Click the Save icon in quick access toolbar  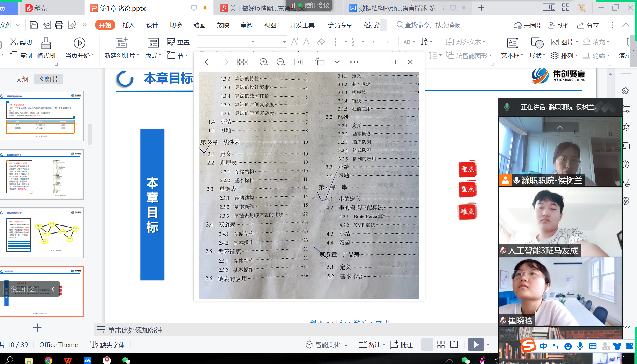(x=33, y=25)
